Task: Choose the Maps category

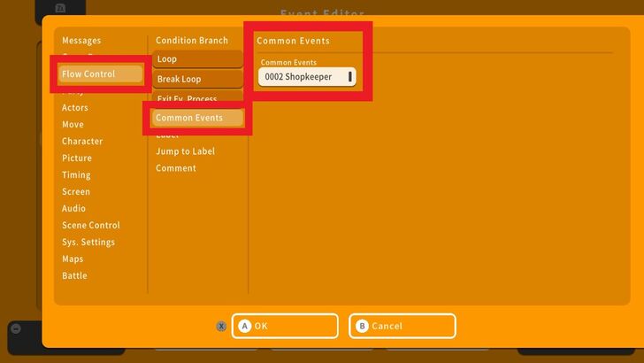Action: pyautogui.click(x=73, y=259)
